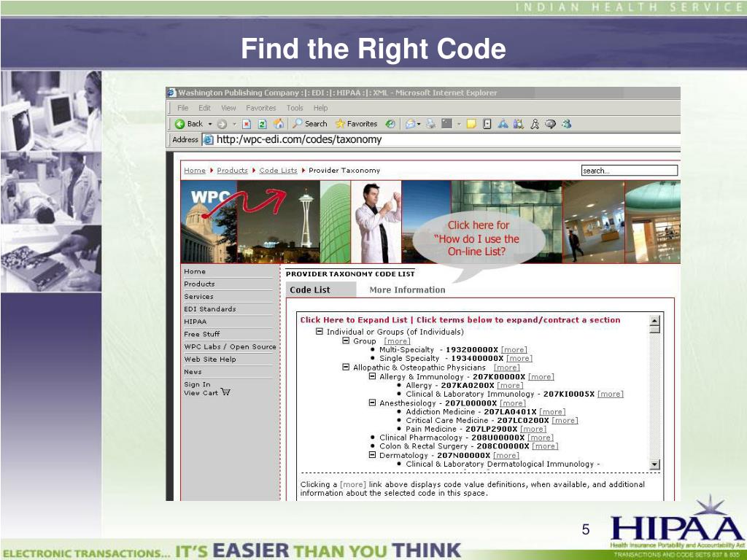Click [more] next to Multi-Specialty 193200000X
Image resolution: width=747 pixels, height=560 pixels.
pyautogui.click(x=514, y=350)
